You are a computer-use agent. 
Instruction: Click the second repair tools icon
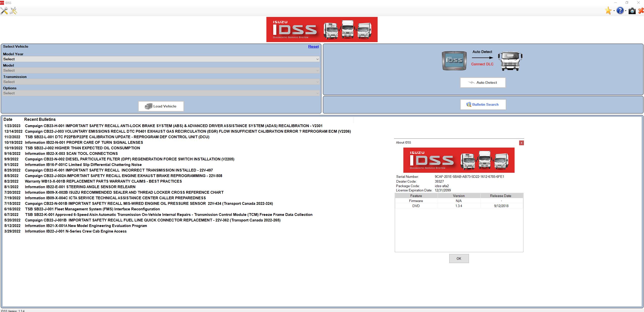(x=14, y=11)
